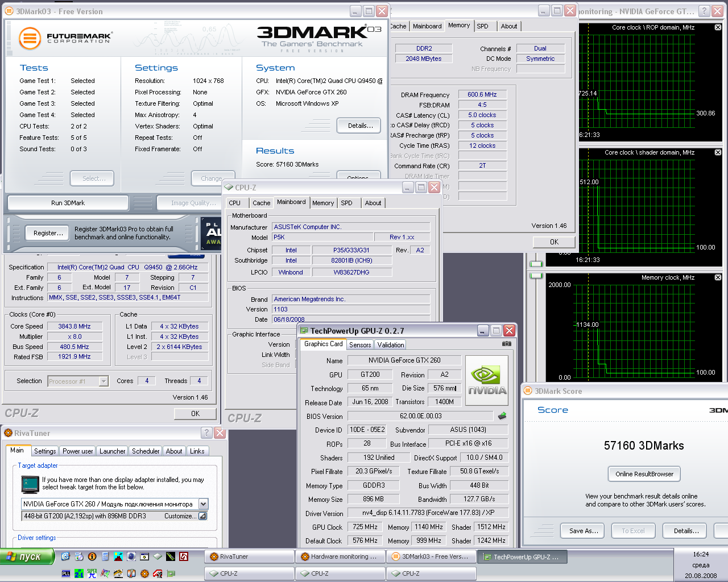Click the monitor icon in Target adapter
Image resolution: width=728 pixels, height=582 pixels.
(x=30, y=484)
